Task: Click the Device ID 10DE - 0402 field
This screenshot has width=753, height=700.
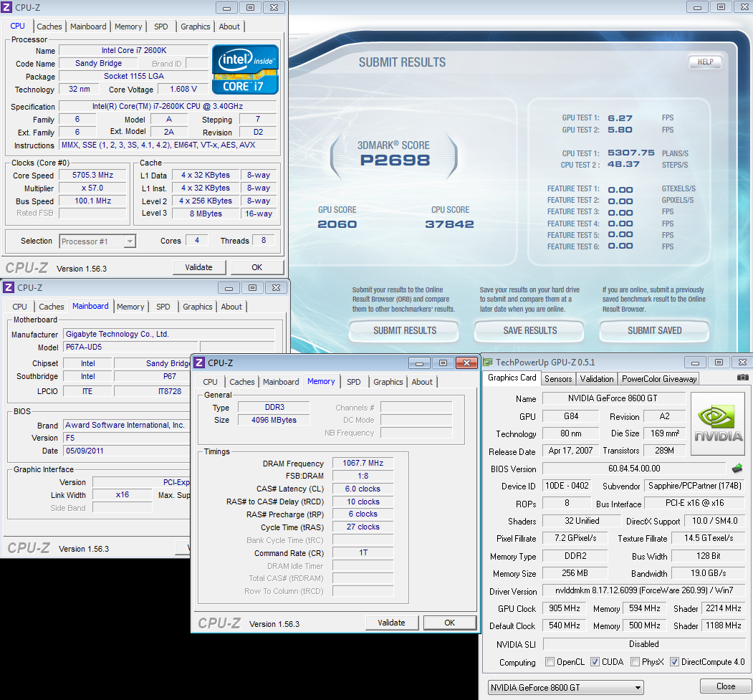Action: coord(567,486)
